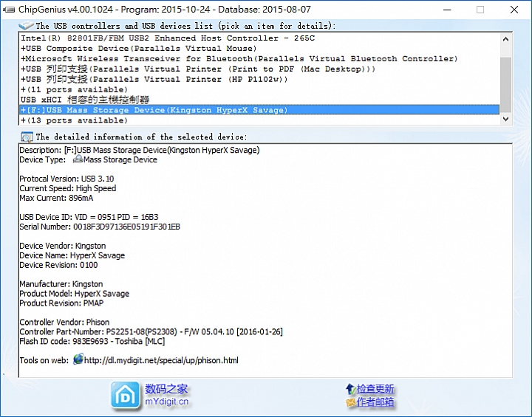The image size is (532, 417).
Task: Click the Current Speed: High Speed line
Action: click(x=67, y=188)
